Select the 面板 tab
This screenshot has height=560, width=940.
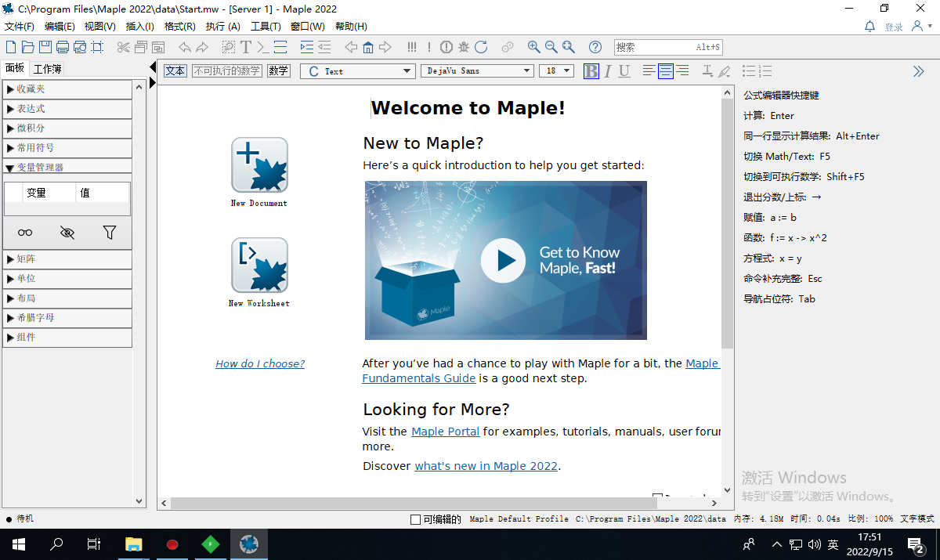15,68
